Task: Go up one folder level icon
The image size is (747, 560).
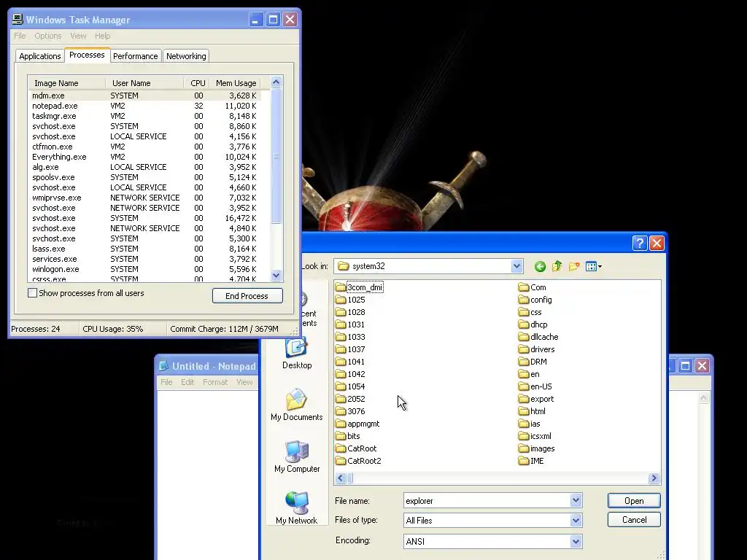Action: pyautogui.click(x=557, y=267)
